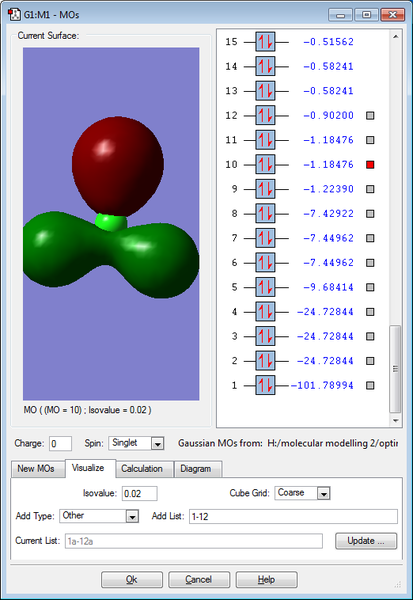Click the scroll-up arrow of the orbital list
The width and height of the screenshot is (413, 600).
pos(395,37)
